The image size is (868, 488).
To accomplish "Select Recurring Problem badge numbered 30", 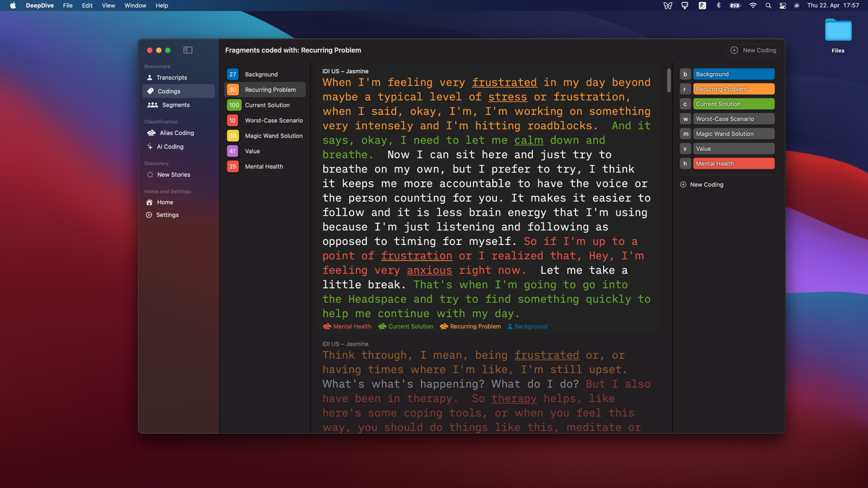I will point(232,89).
